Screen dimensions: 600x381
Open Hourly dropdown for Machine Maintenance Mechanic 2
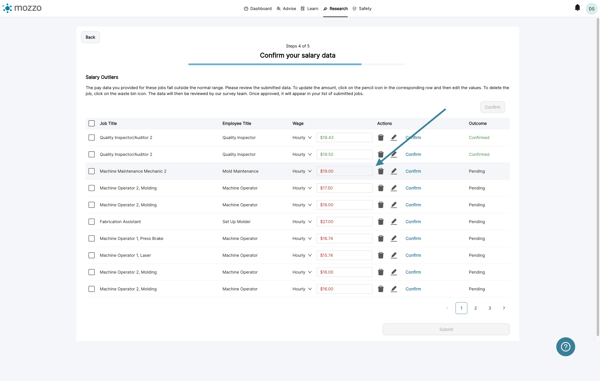(302, 171)
